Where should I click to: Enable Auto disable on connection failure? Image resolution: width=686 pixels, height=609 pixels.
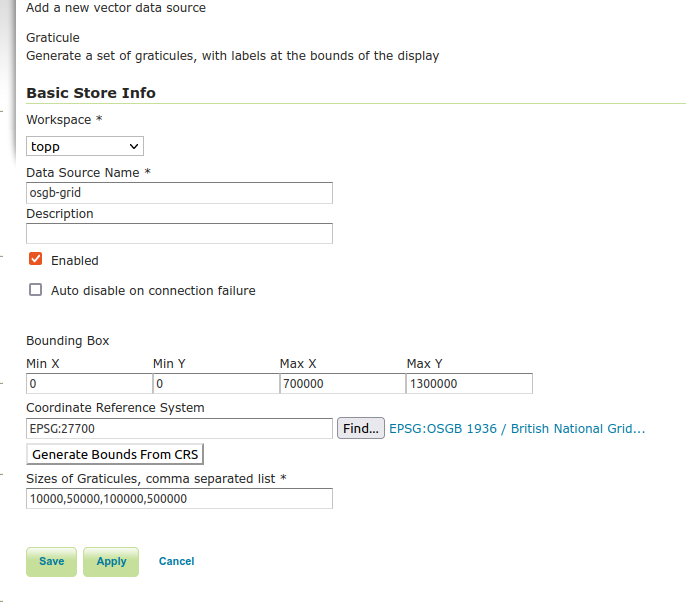(36, 290)
